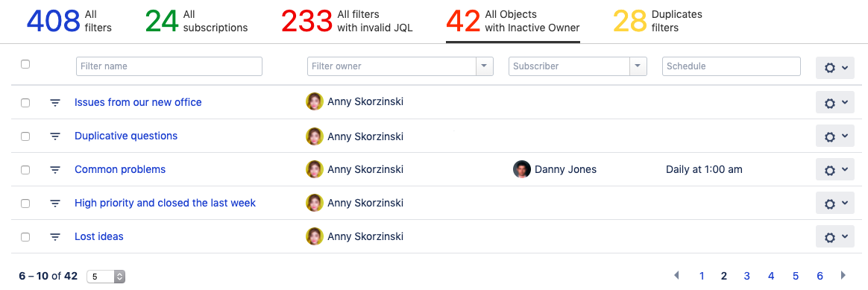Screen dimensions: 868x290
Task: Click filter icon next to Duplicative questions
Action: [54, 136]
